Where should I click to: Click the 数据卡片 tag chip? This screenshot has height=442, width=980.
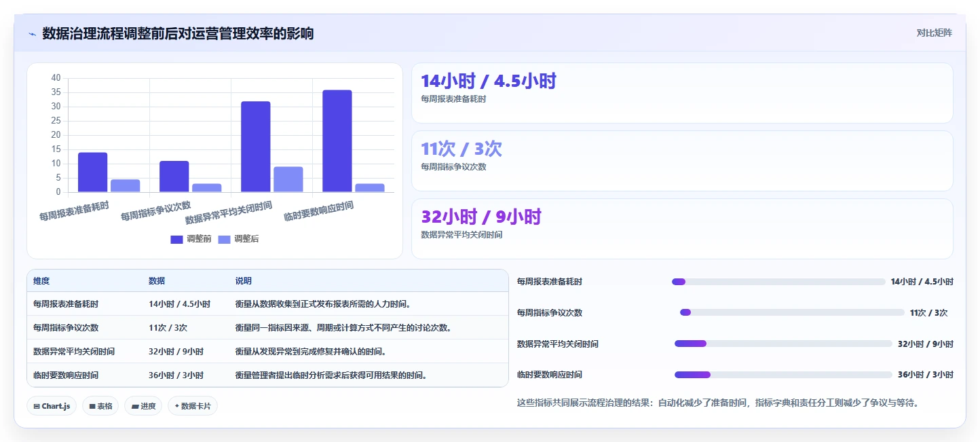pyautogui.click(x=193, y=406)
